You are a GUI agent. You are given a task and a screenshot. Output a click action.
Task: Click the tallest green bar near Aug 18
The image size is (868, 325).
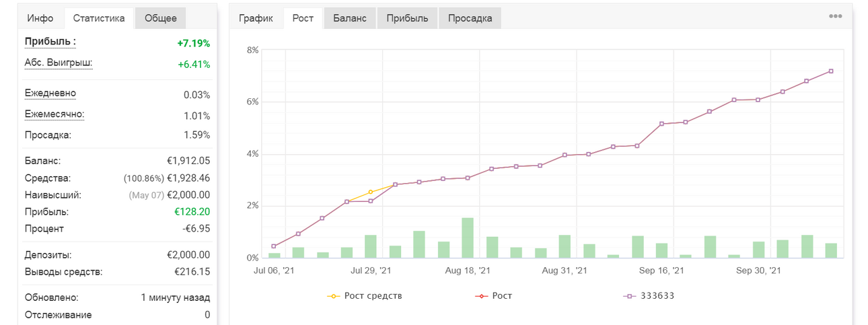[x=468, y=238]
